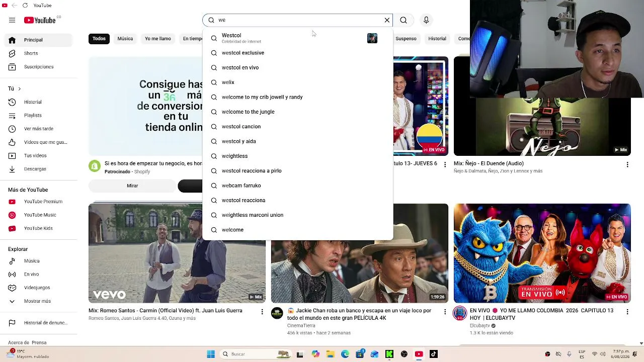The width and height of the screenshot is (644, 362).
Task: Open the CinemaTierra channel avatar
Action: [277, 313]
